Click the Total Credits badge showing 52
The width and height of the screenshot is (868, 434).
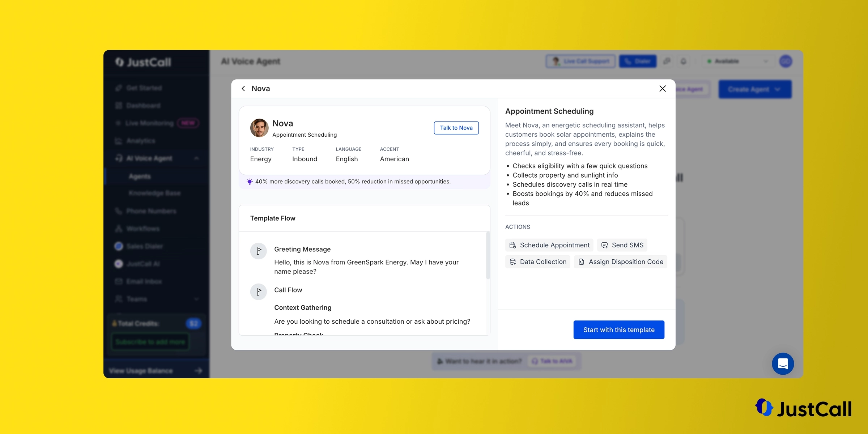[193, 323]
